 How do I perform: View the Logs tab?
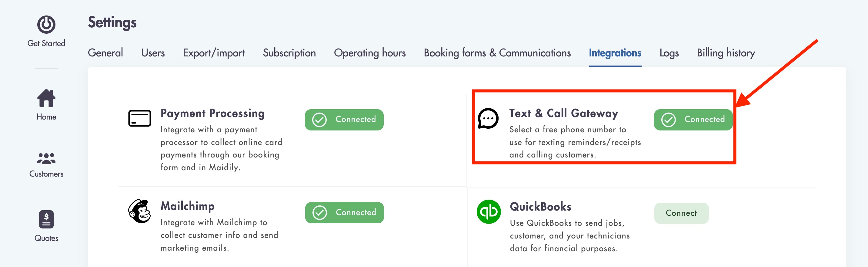coord(669,53)
